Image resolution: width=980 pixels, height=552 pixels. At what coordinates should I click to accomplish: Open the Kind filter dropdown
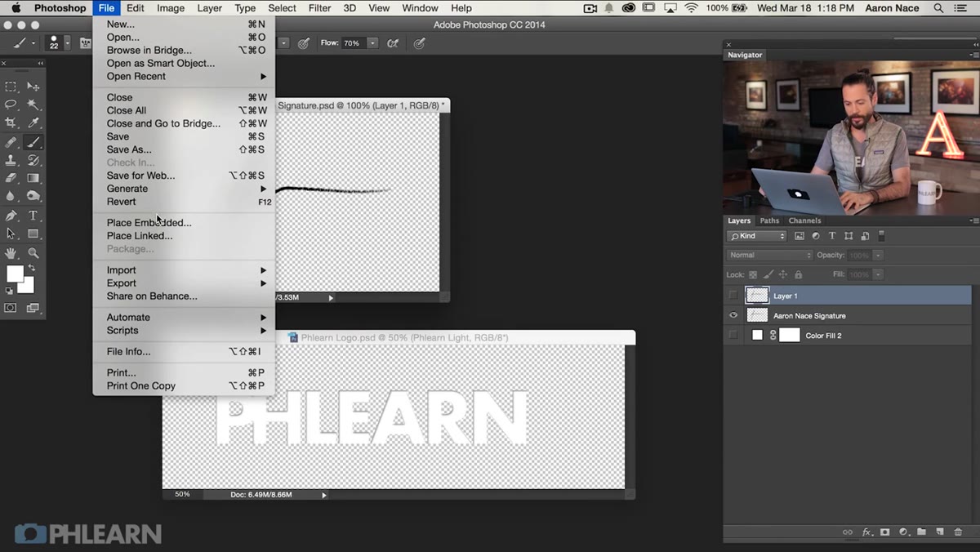pyautogui.click(x=756, y=236)
